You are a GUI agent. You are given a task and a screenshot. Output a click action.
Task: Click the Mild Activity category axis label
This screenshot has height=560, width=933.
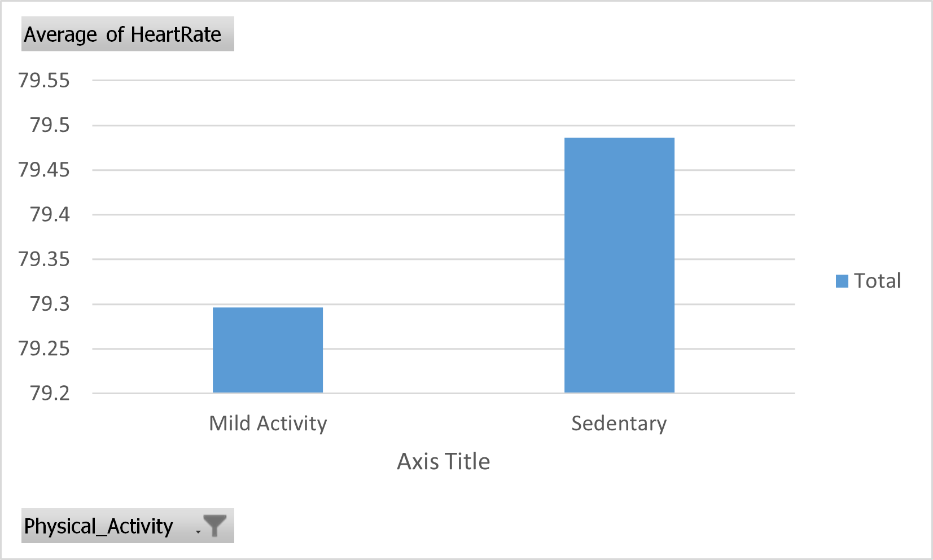point(267,424)
